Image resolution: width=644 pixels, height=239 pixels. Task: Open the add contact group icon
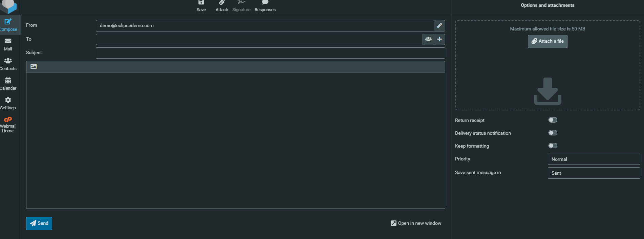point(428,39)
